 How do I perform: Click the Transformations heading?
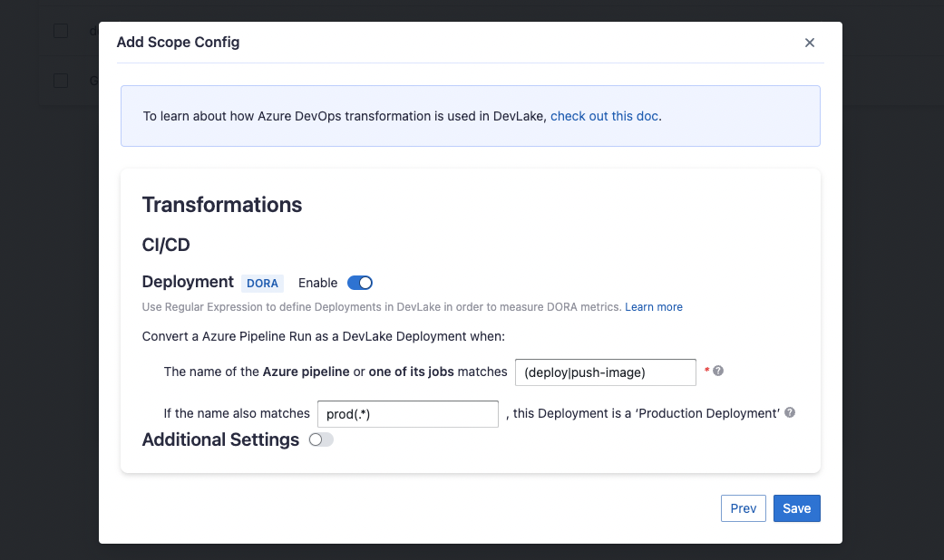coord(222,205)
